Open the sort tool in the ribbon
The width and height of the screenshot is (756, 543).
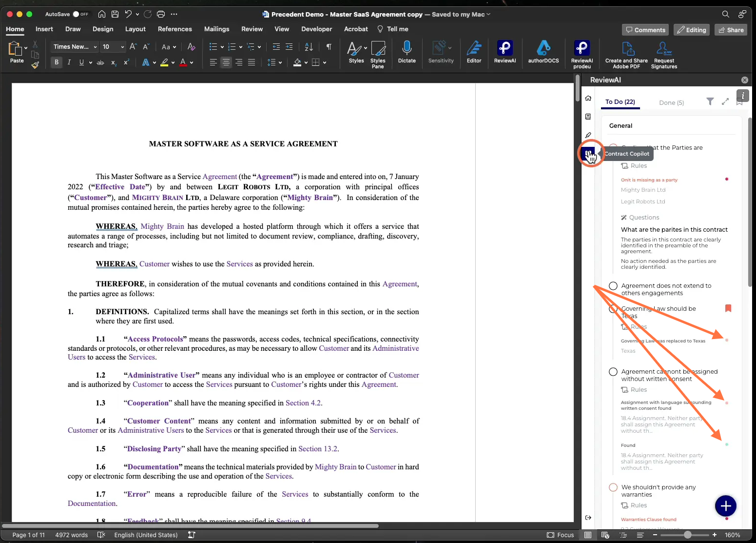point(309,47)
